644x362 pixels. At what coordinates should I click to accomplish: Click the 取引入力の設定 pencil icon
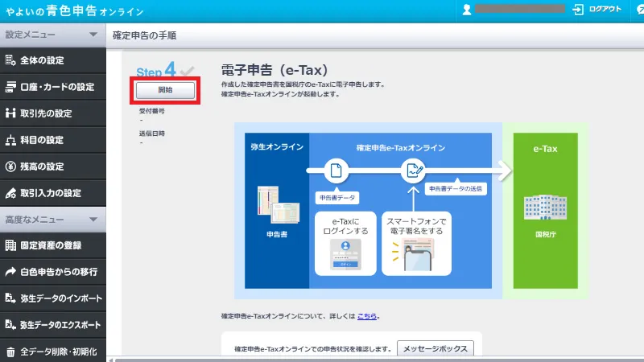pyautogui.click(x=10, y=193)
